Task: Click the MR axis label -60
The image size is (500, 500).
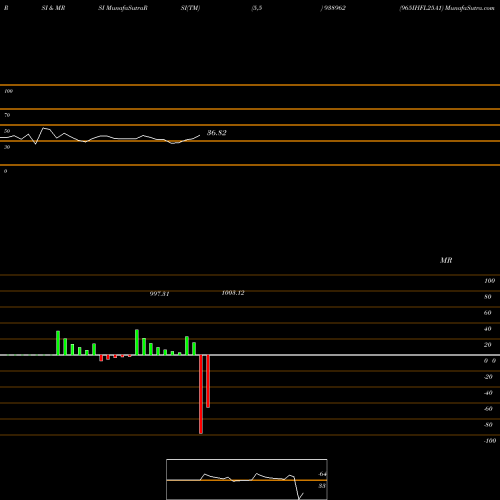Action: pyautogui.click(x=488, y=409)
